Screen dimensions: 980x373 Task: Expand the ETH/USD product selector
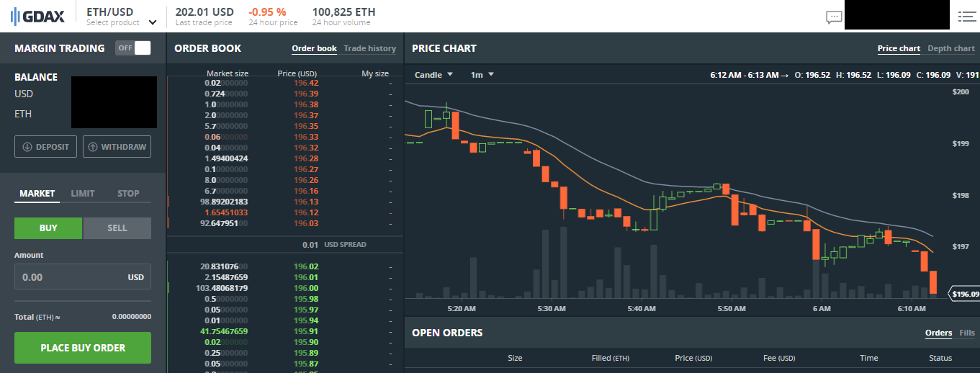coord(121,17)
